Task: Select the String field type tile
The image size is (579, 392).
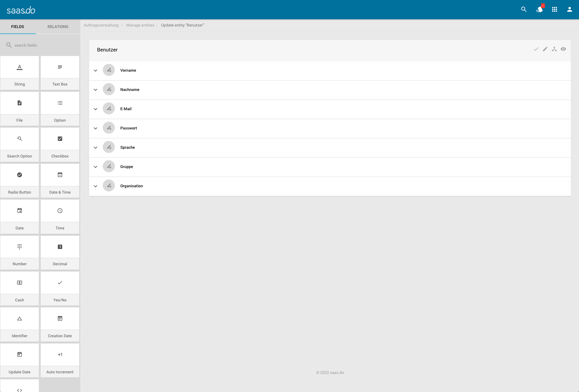Action: pos(20,73)
